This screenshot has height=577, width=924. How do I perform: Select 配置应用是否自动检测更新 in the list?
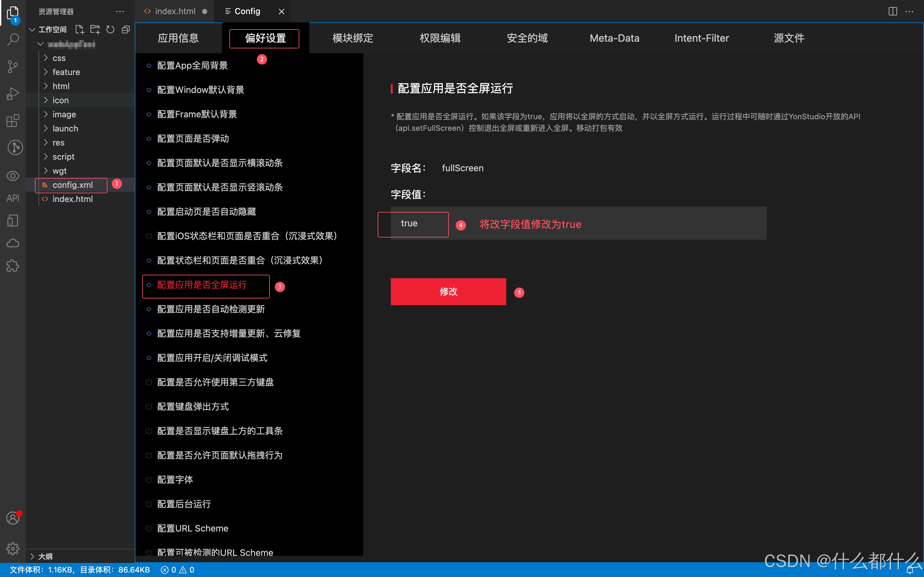pyautogui.click(x=211, y=309)
